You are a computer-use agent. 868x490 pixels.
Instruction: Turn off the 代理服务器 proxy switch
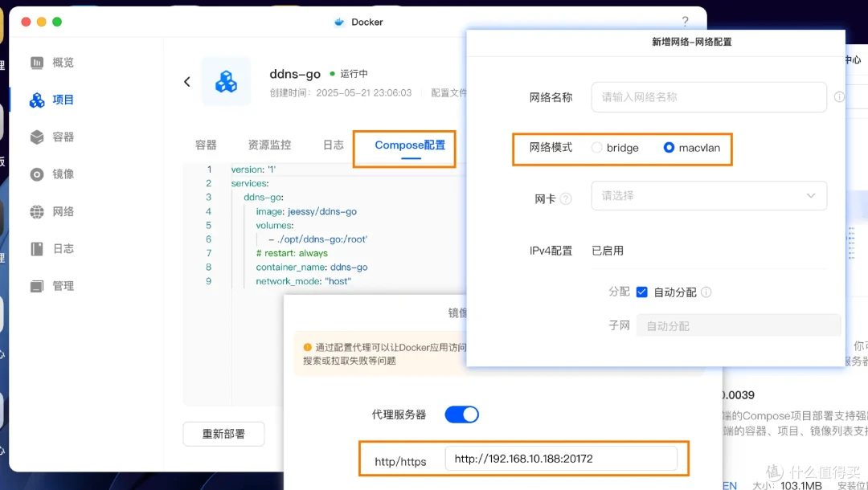coord(461,414)
